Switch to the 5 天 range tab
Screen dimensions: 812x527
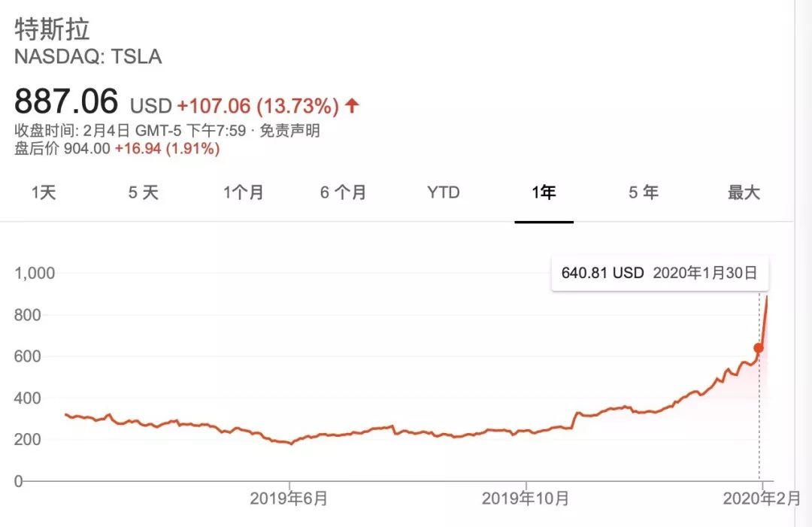[x=143, y=192]
